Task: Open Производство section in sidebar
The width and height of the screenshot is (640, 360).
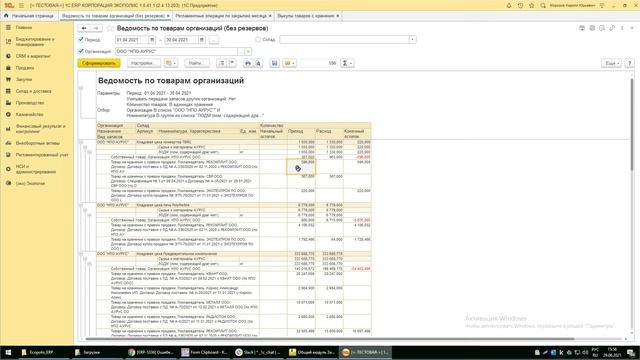Action: point(30,103)
